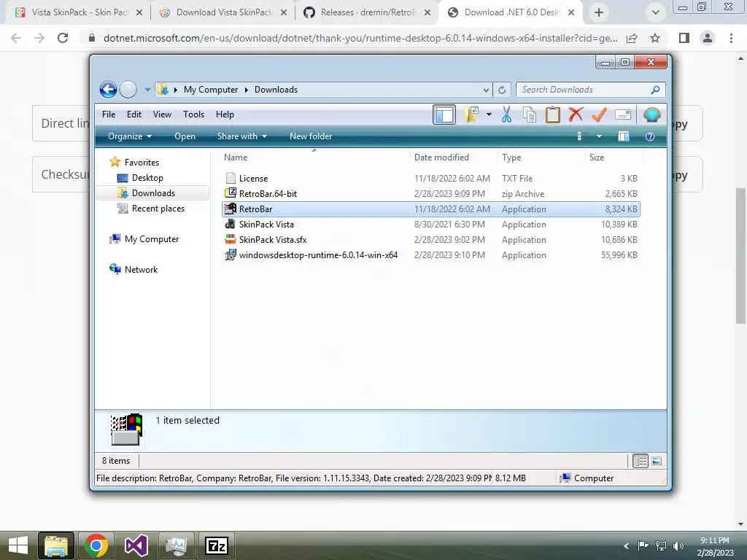Select Network in the navigation pane
Image resolution: width=747 pixels, height=560 pixels.
click(x=141, y=270)
